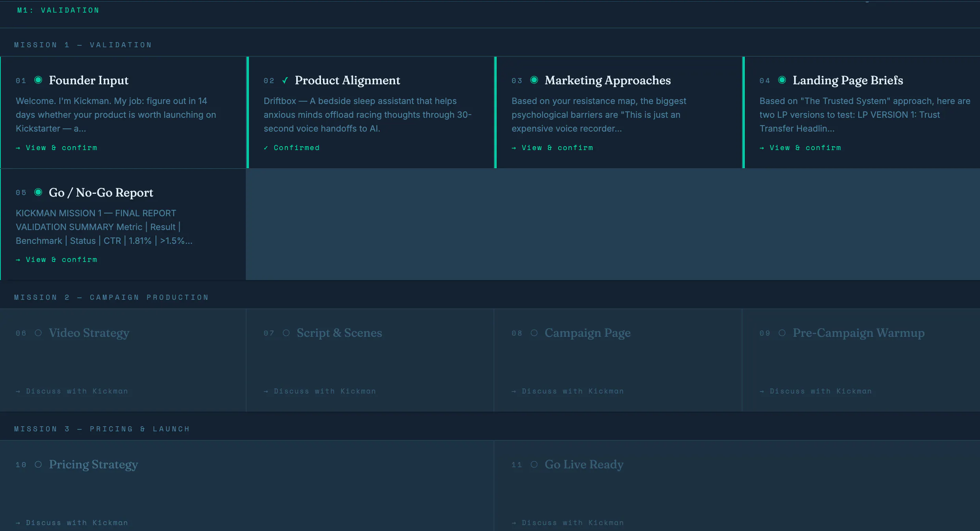This screenshot has height=531, width=980.
Task: Select the Pre-Campaign Warmup card title
Action: [859, 333]
